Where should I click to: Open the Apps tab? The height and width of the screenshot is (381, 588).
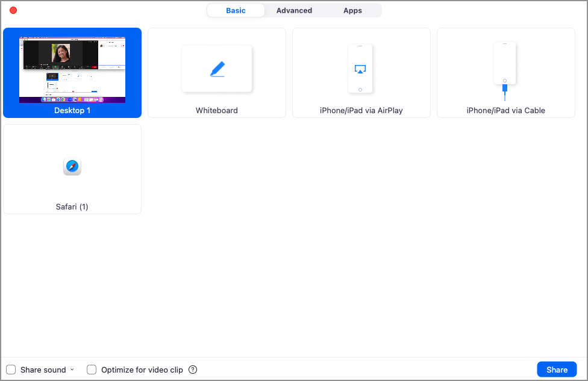(352, 10)
